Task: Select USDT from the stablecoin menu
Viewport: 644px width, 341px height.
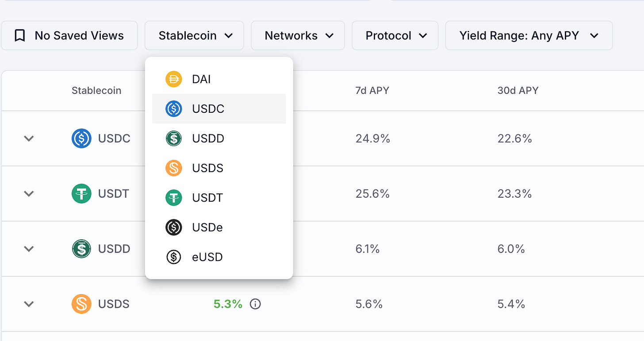Action: [x=219, y=198]
